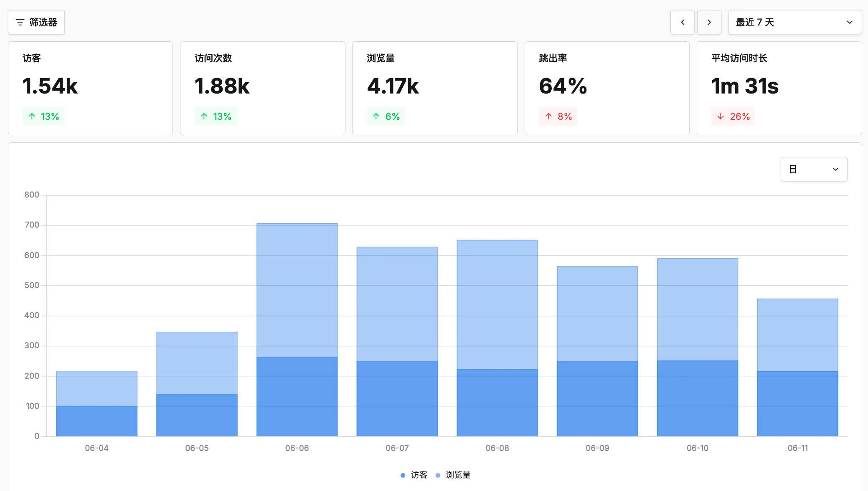Screen dimensions: 868x491
Task: Toggle the 访客 legend series
Action: click(x=414, y=475)
